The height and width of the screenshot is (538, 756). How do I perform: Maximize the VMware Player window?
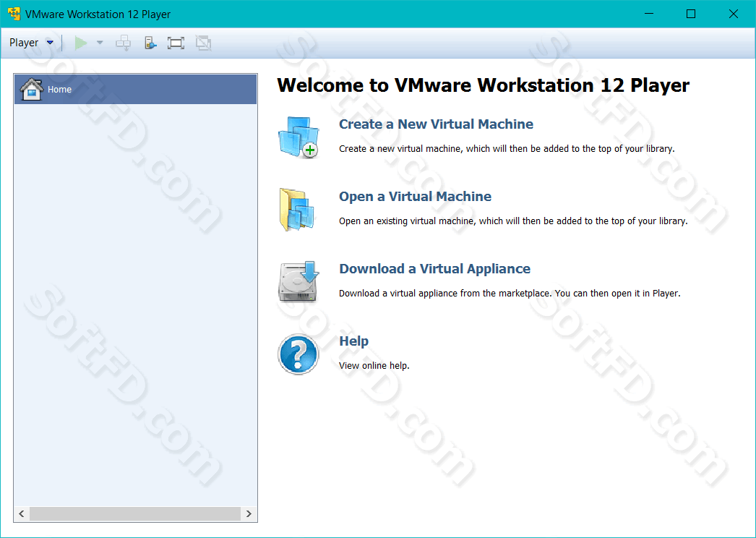tap(691, 14)
